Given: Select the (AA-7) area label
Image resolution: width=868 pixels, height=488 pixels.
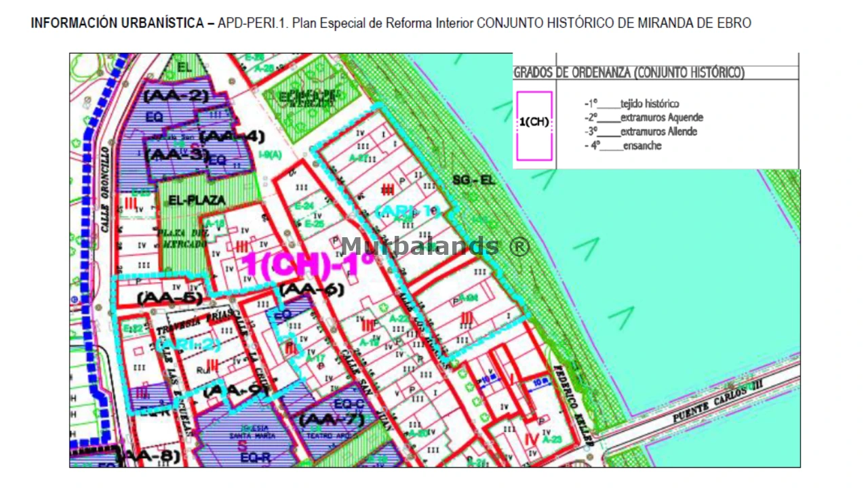Looking at the screenshot, I should point(328,419).
